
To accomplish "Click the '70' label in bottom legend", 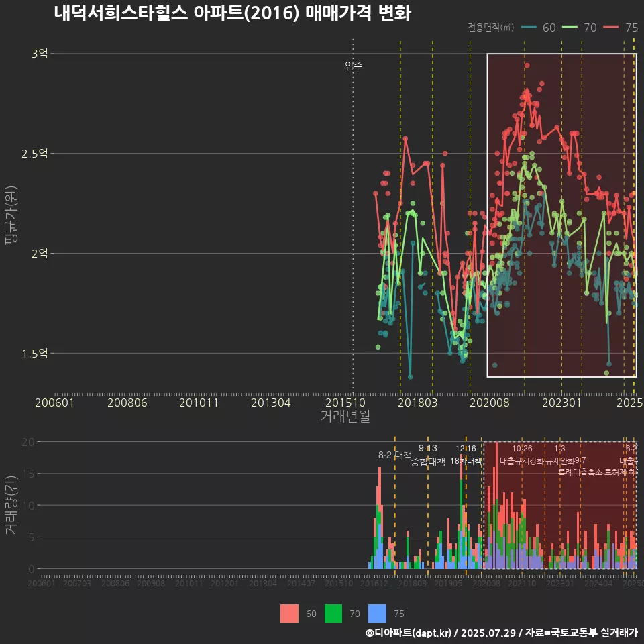I will point(355,614).
